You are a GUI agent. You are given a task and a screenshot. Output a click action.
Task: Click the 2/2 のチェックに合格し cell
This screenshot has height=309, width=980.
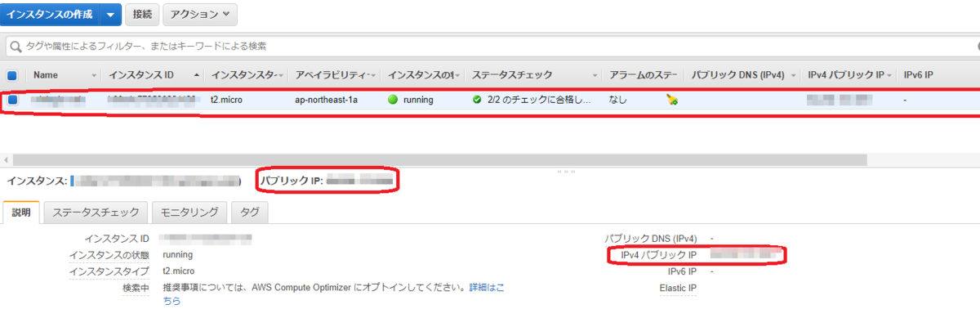coord(538,100)
